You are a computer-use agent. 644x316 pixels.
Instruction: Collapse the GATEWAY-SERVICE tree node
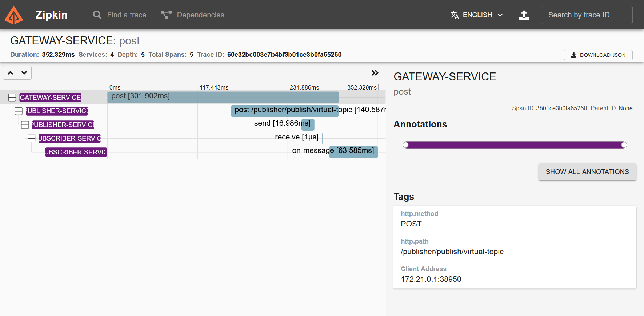tap(12, 98)
